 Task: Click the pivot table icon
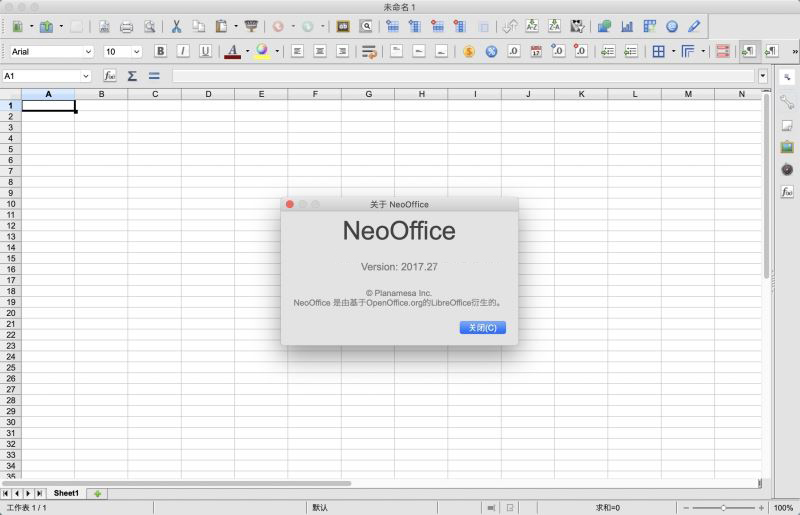point(649,27)
